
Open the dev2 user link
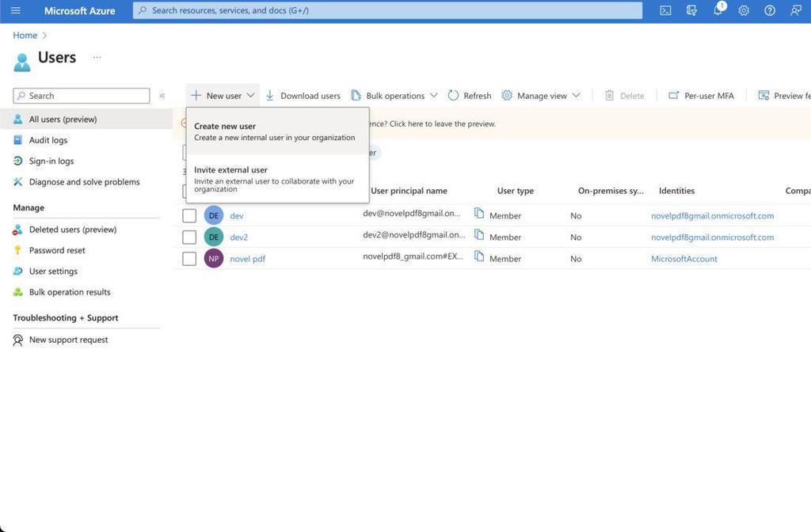tap(238, 237)
